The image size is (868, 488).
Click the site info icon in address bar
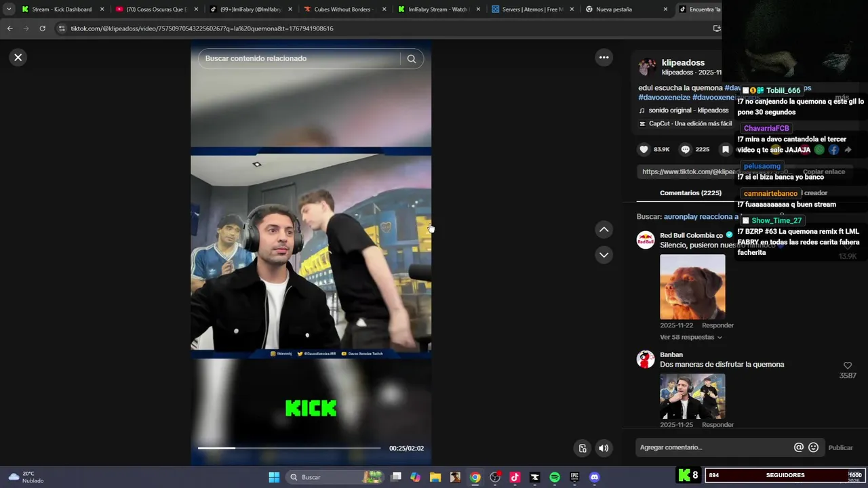tap(62, 28)
